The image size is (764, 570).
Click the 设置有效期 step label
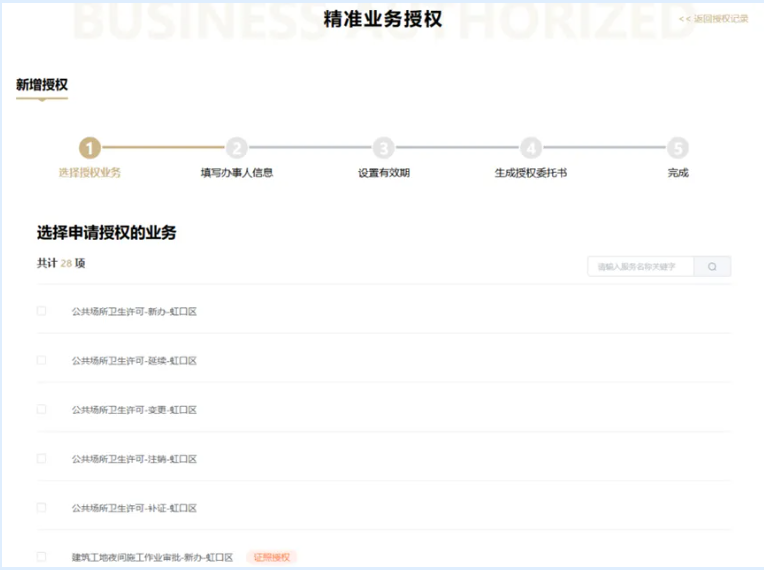pos(384,173)
